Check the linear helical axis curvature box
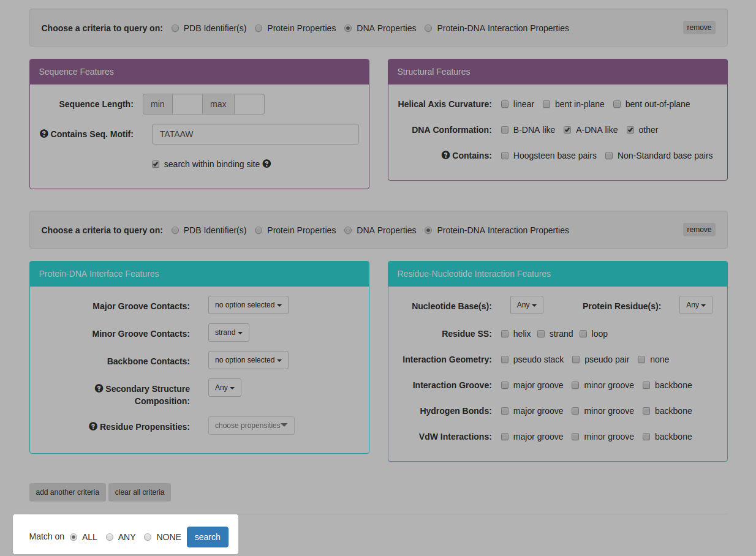The image size is (756, 556). (505, 104)
